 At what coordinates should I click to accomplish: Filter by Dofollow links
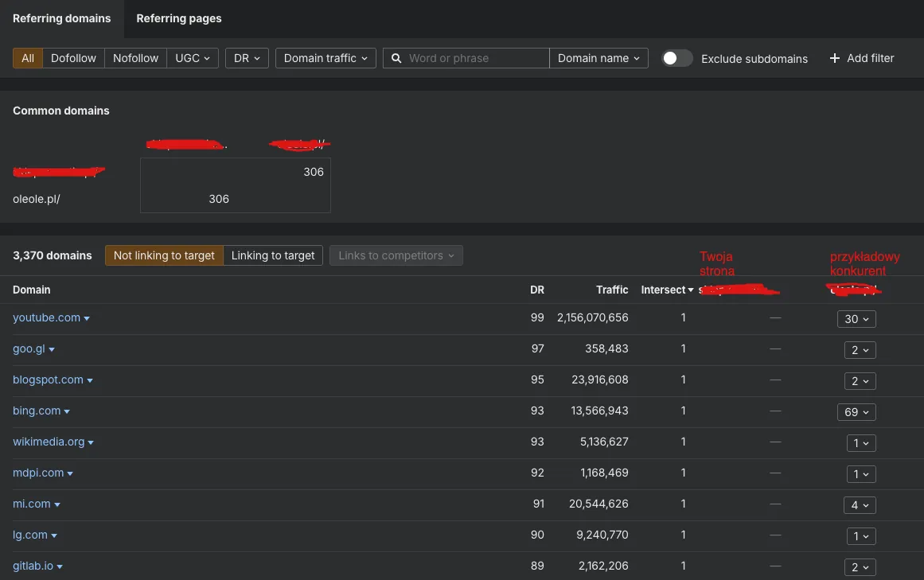73,58
